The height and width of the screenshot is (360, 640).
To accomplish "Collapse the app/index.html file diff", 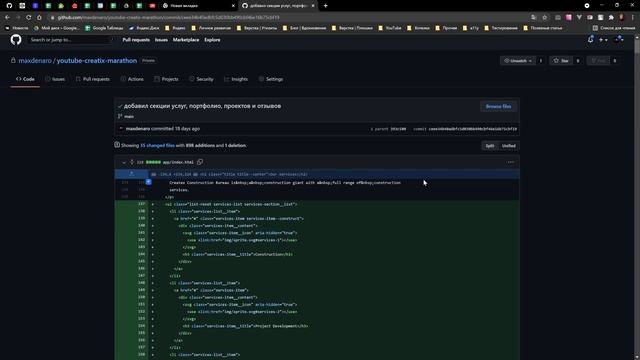I will click(x=124, y=162).
